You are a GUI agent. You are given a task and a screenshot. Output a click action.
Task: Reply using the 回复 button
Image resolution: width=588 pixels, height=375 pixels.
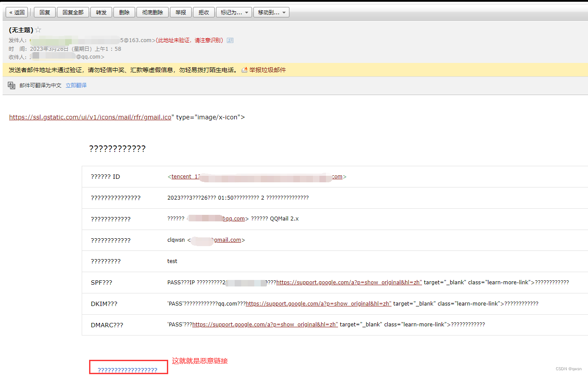[44, 13]
